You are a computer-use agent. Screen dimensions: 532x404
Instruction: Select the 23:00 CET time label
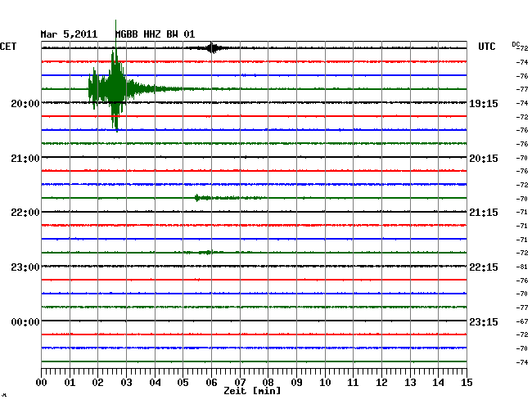click(x=25, y=267)
